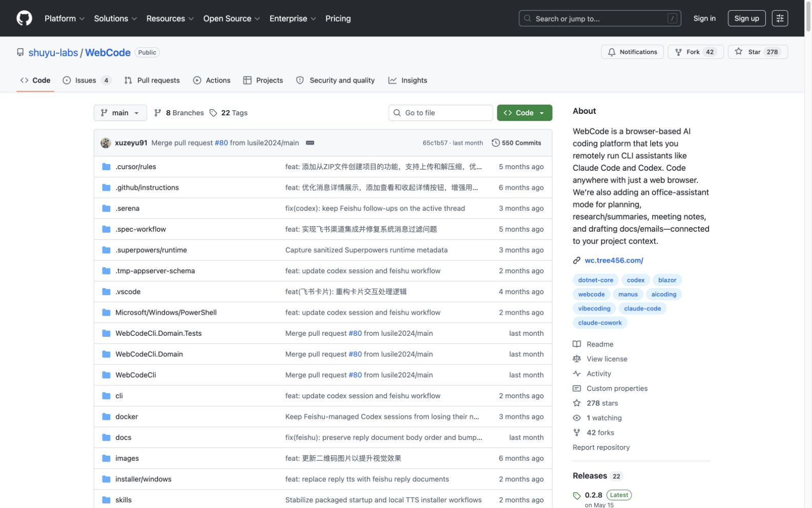Switch to the Insights tab

[x=408, y=80]
